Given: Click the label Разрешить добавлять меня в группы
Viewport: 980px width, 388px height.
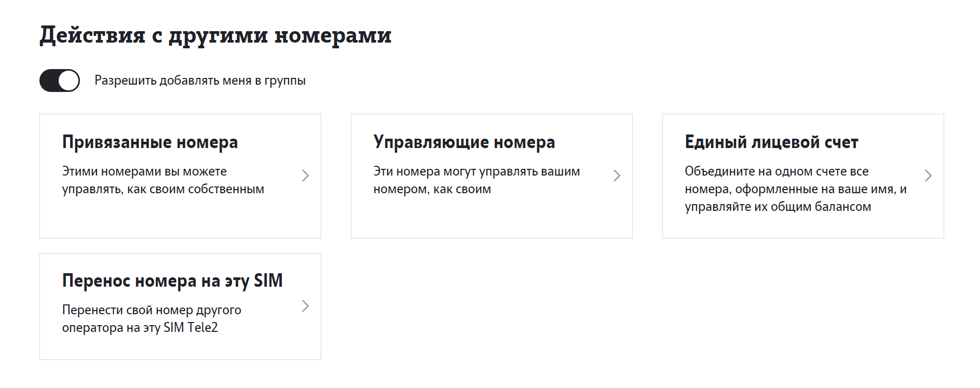Looking at the screenshot, I should [x=200, y=81].
